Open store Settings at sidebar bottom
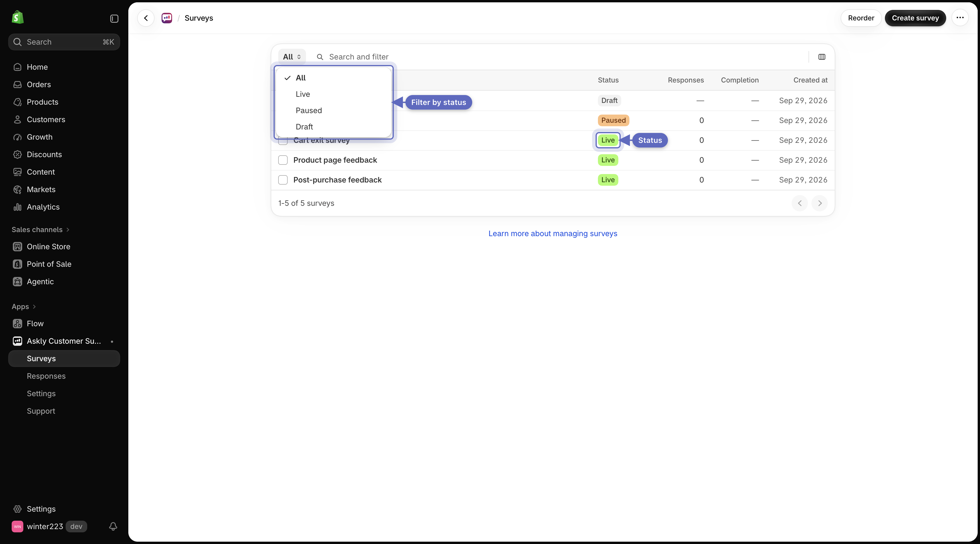Screen dimensions: 980x544 click(64, 509)
